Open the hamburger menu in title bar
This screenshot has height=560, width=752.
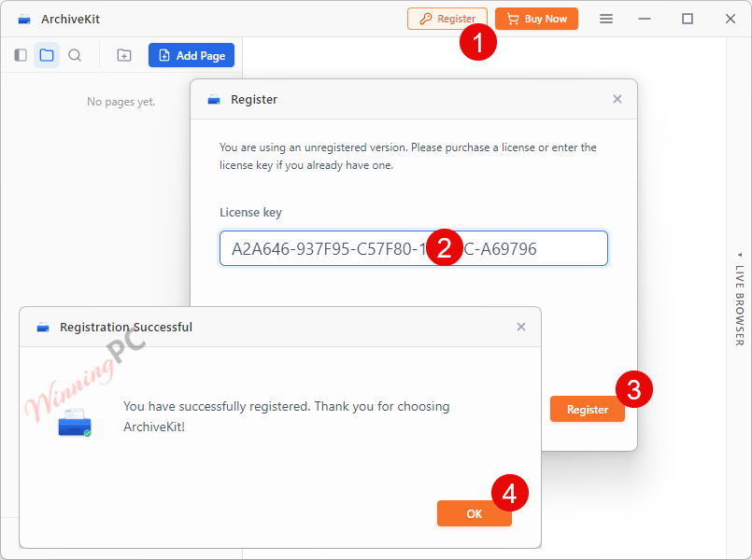pyautogui.click(x=606, y=19)
